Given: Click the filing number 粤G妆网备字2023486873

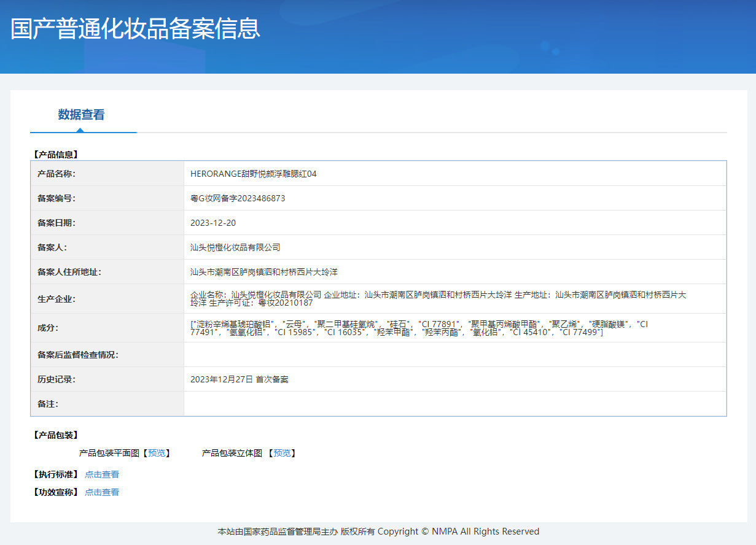Looking at the screenshot, I should coord(238,198).
